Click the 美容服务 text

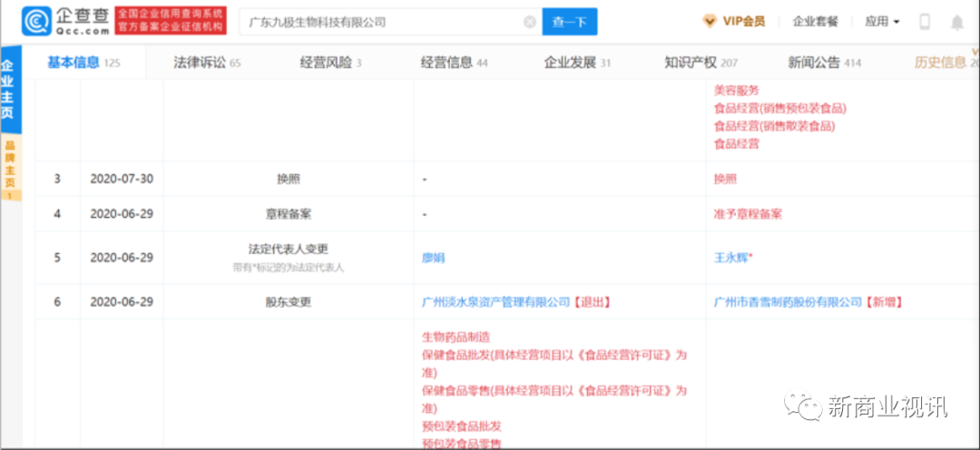tap(736, 91)
